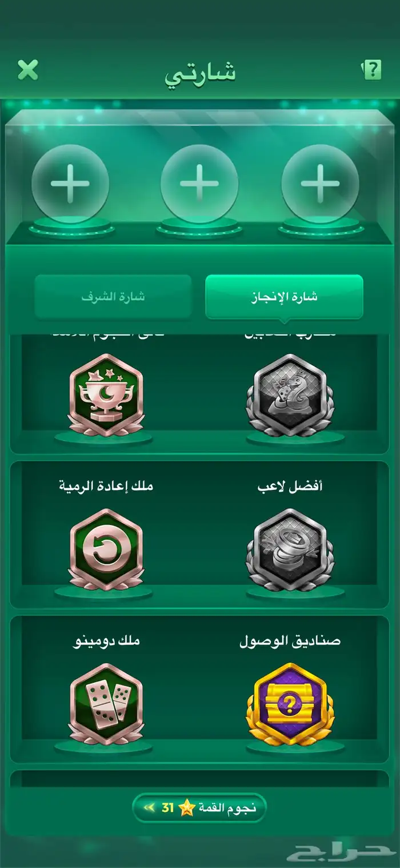Add a badge to the left display slot
Viewport: 400px width, 868px height.
click(x=70, y=184)
